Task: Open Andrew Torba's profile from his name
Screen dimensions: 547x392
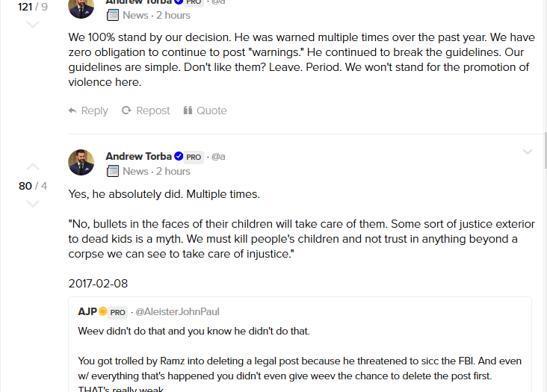Action: (x=139, y=156)
